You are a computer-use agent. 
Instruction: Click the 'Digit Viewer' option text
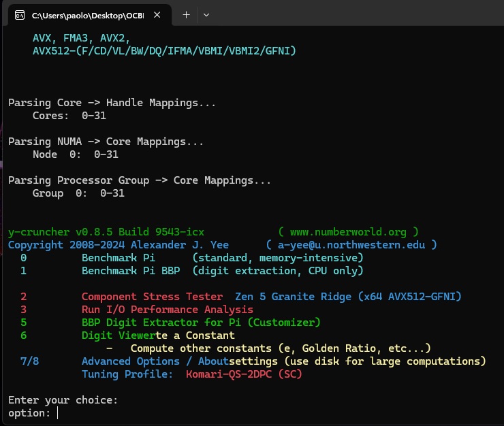click(x=119, y=335)
